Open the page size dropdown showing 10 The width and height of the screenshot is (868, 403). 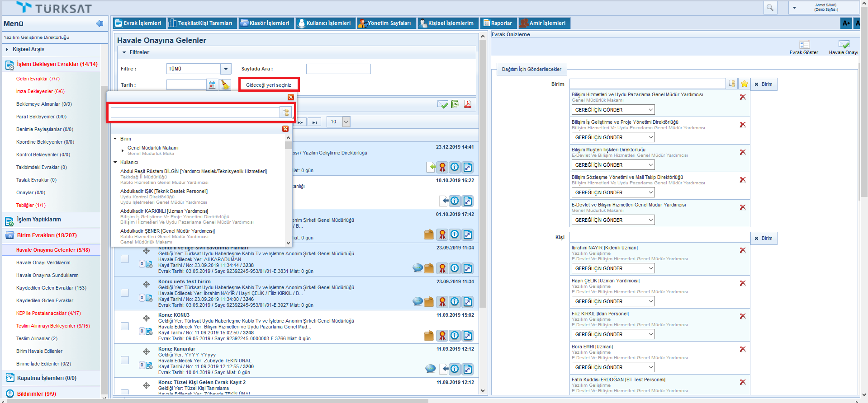click(x=346, y=122)
